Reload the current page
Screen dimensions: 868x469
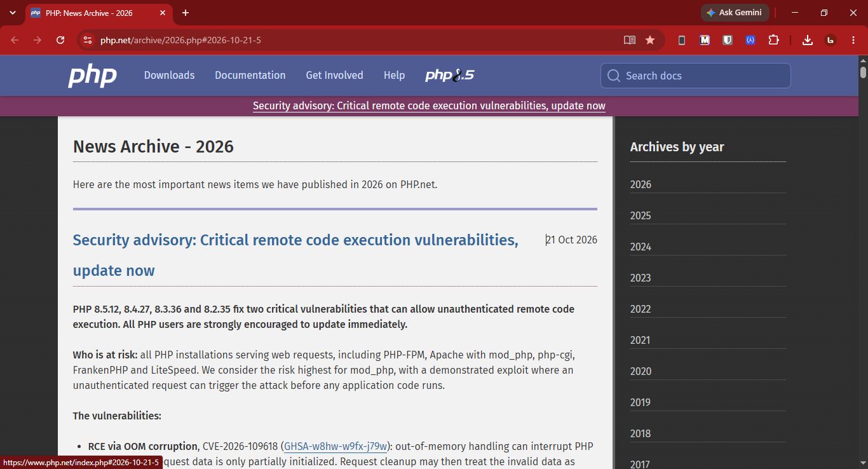click(60, 40)
